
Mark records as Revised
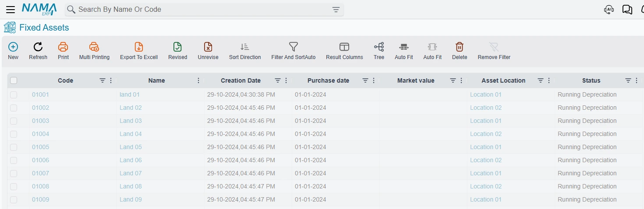(177, 51)
